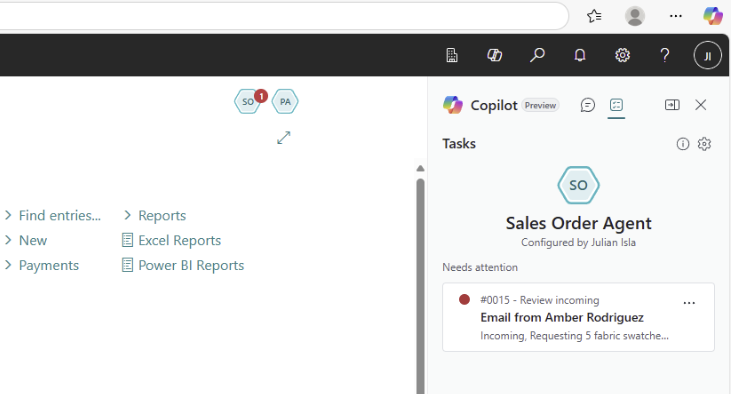Click the scroll up arrow
Image resolution: width=731 pixels, height=394 pixels.
(420, 168)
